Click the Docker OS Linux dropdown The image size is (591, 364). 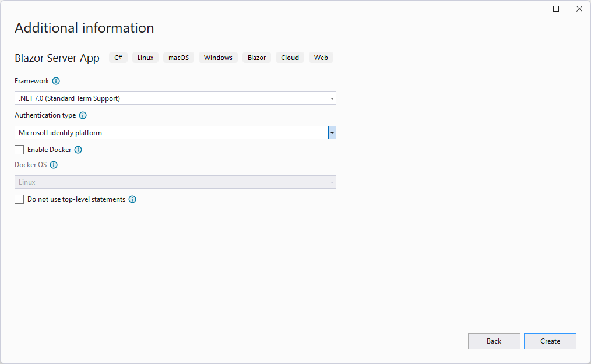pyautogui.click(x=175, y=182)
